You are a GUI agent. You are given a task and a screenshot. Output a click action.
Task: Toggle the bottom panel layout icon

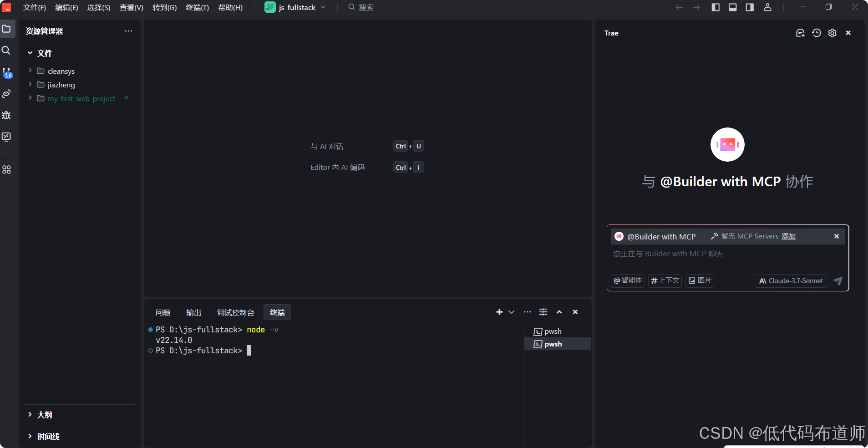tap(733, 7)
